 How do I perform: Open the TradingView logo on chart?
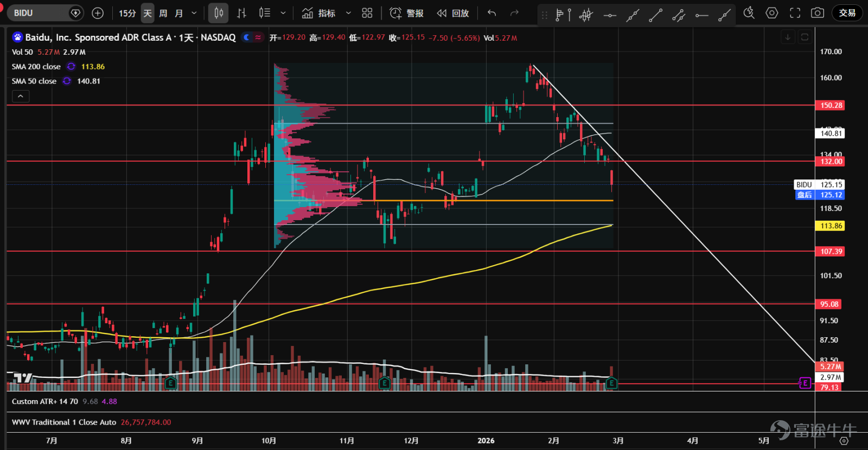pos(23,378)
